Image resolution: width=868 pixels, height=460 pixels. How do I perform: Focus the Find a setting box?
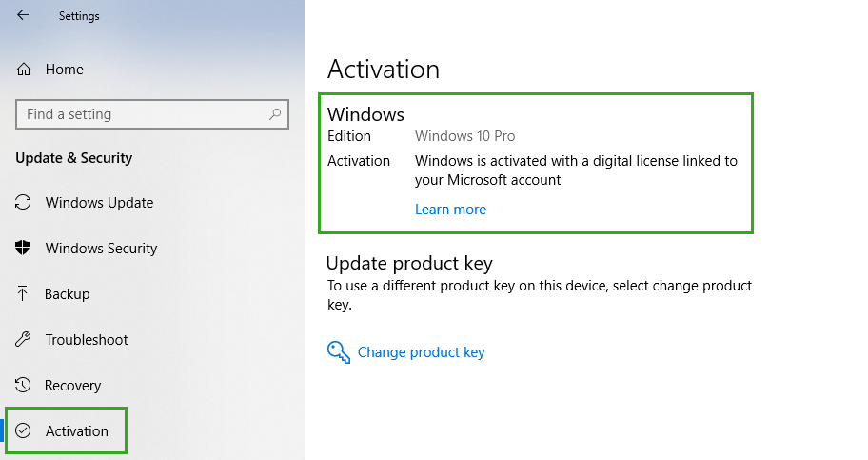[152, 114]
